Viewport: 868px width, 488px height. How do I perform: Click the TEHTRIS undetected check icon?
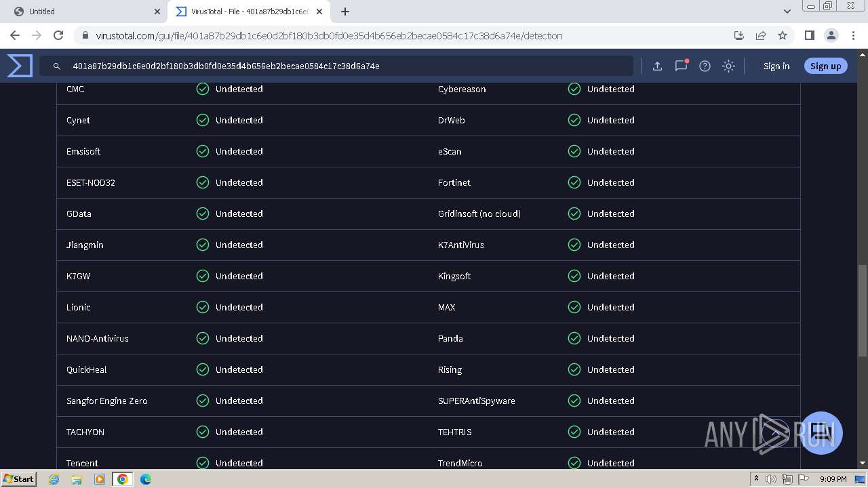[x=574, y=432]
